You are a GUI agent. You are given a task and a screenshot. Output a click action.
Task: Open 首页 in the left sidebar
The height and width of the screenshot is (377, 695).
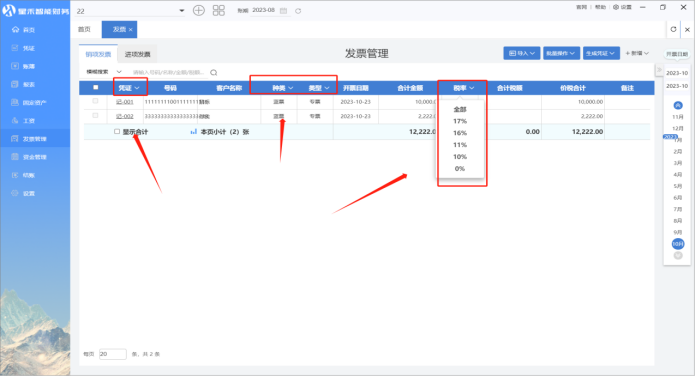[x=29, y=30]
